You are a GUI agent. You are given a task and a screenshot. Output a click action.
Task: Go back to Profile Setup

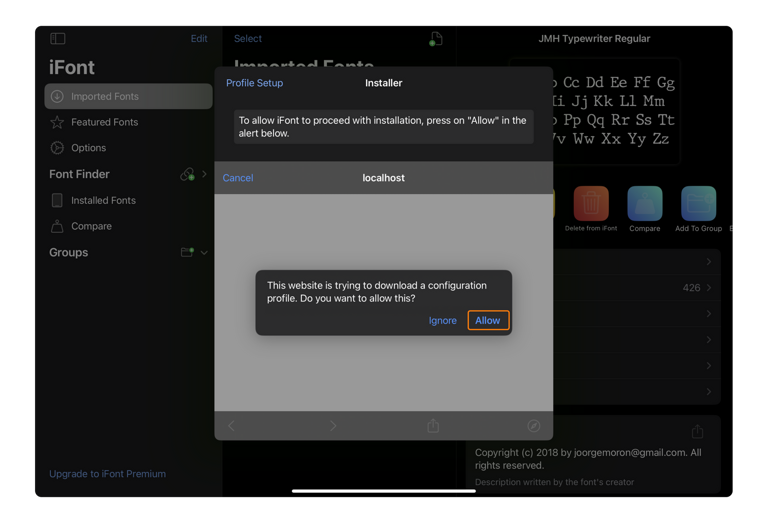[254, 83]
